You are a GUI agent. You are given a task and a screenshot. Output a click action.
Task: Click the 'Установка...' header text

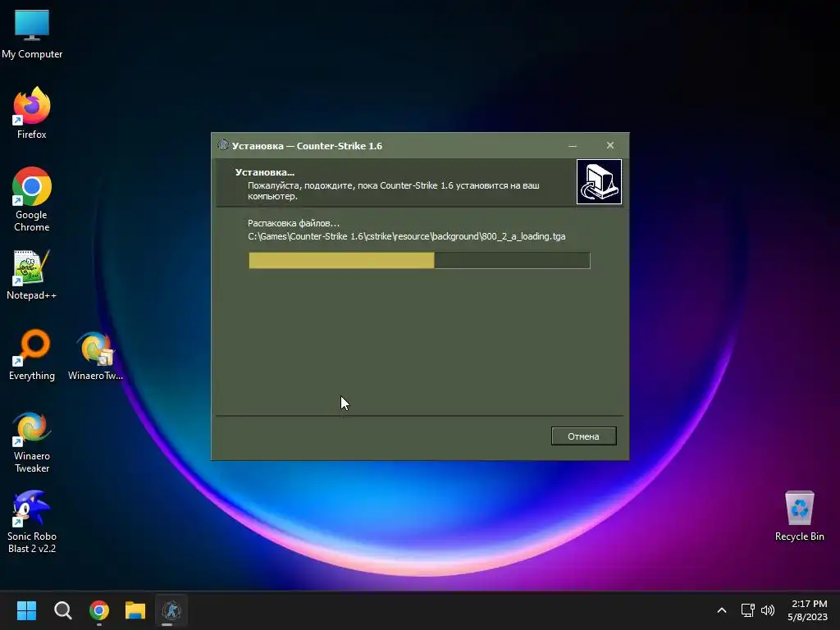click(x=265, y=172)
